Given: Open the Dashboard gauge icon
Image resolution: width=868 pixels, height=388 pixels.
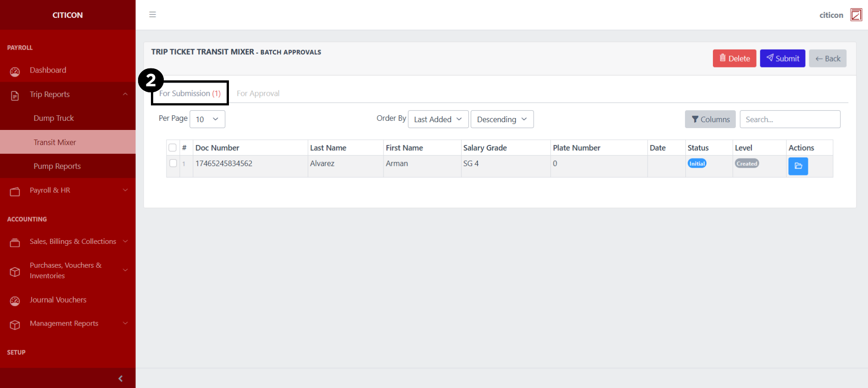Looking at the screenshot, I should (15, 72).
